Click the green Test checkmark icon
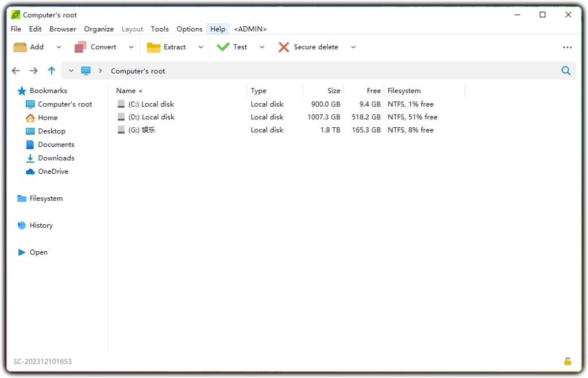 click(x=224, y=46)
